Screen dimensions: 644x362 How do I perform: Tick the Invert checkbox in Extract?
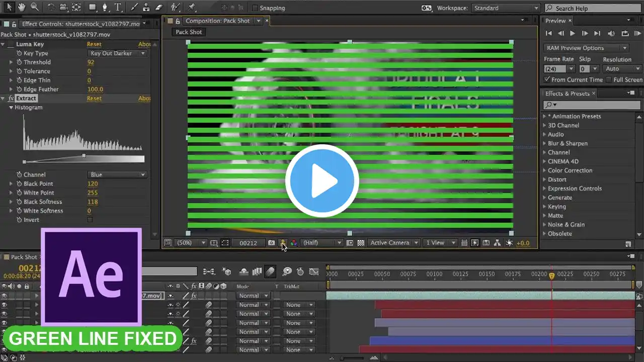click(x=90, y=220)
